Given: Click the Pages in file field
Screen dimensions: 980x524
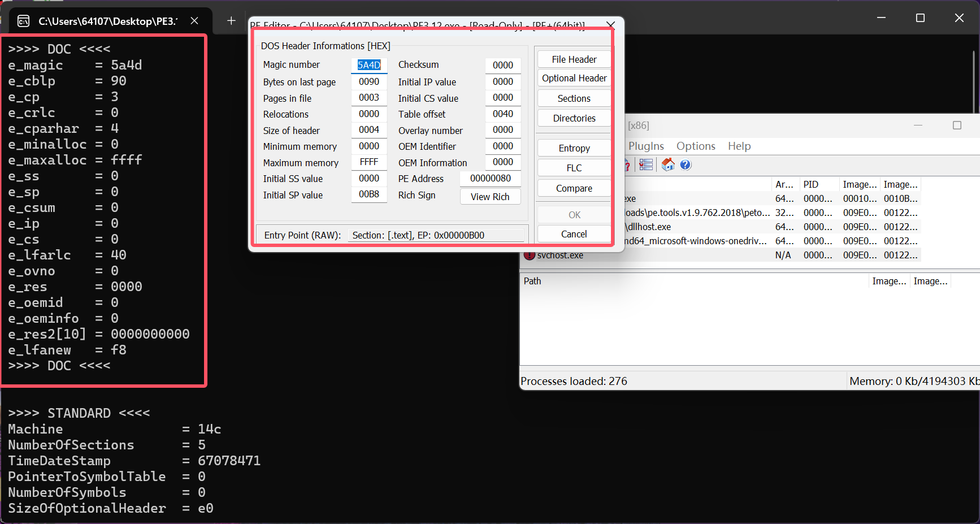Looking at the screenshot, I should [369, 97].
